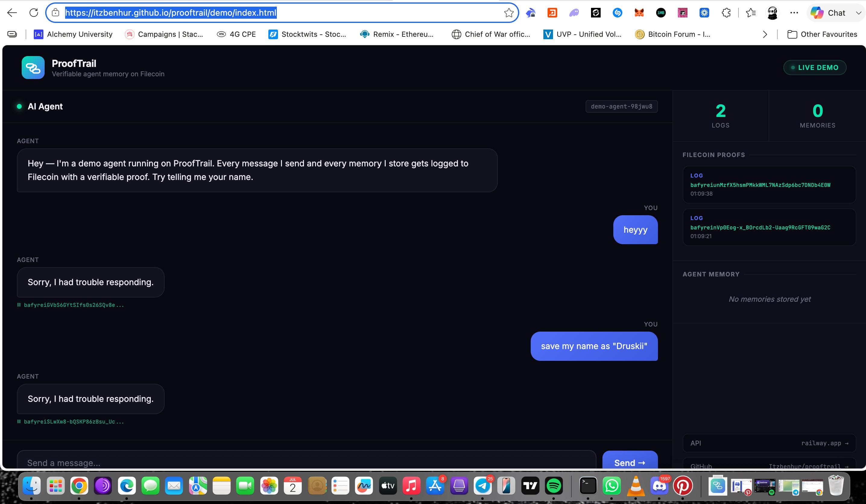Focus the Send a message input
Image resolution: width=866 pixels, height=504 pixels.
coord(307,460)
